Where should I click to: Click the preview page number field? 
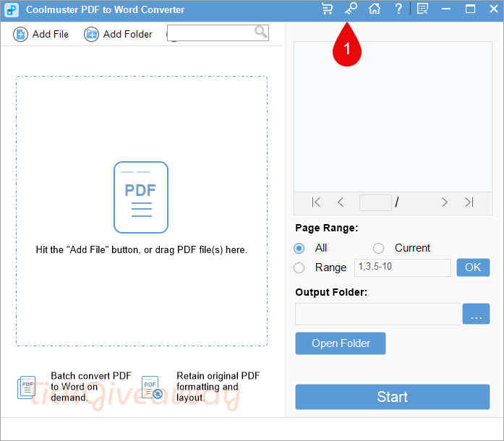[375, 202]
